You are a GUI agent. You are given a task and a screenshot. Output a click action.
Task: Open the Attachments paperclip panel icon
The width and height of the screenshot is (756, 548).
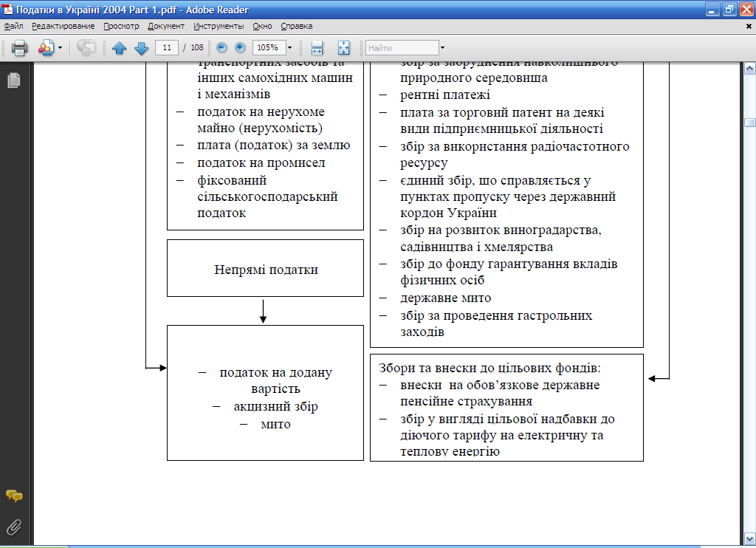click(x=14, y=527)
